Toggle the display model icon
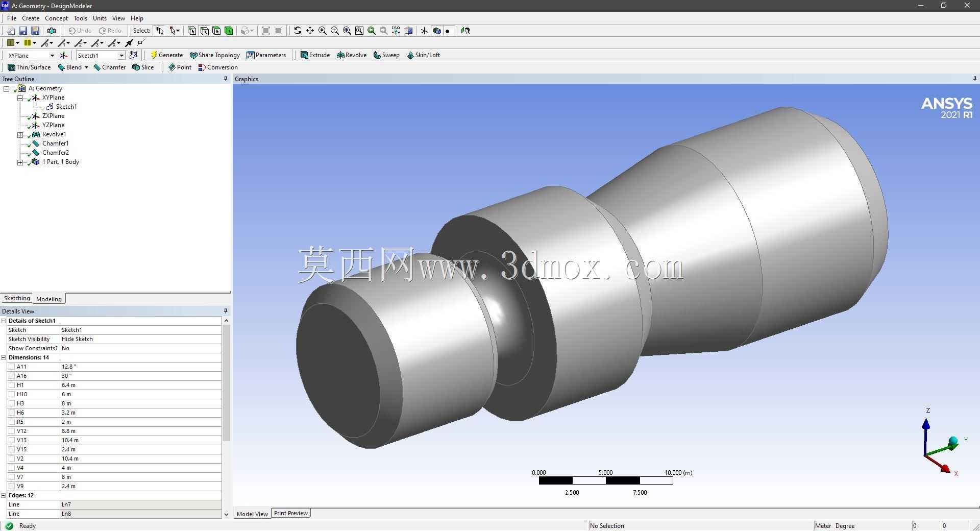980x531 pixels. (x=437, y=31)
